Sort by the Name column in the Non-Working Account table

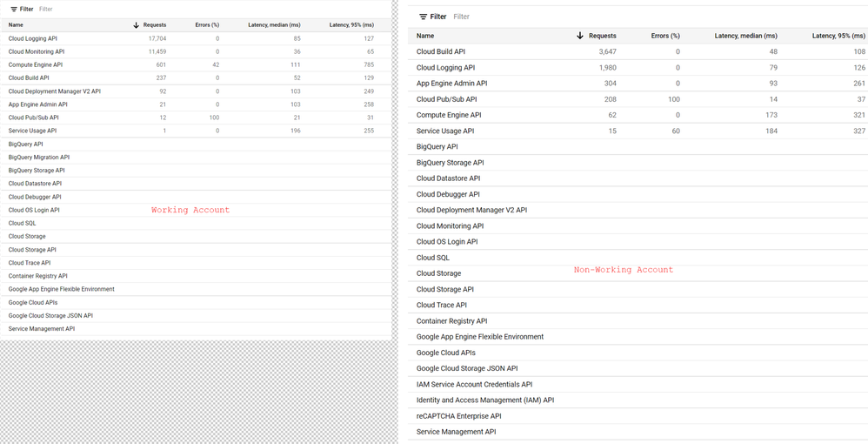point(425,36)
